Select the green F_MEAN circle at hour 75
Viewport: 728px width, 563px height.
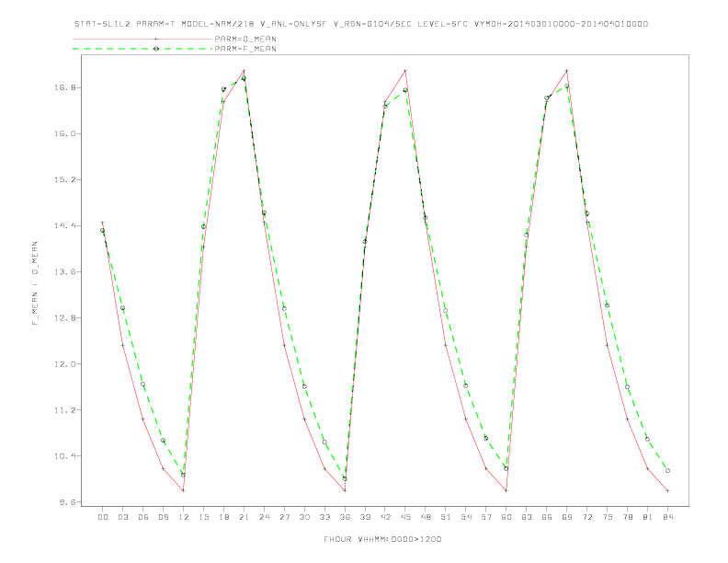tap(607, 305)
